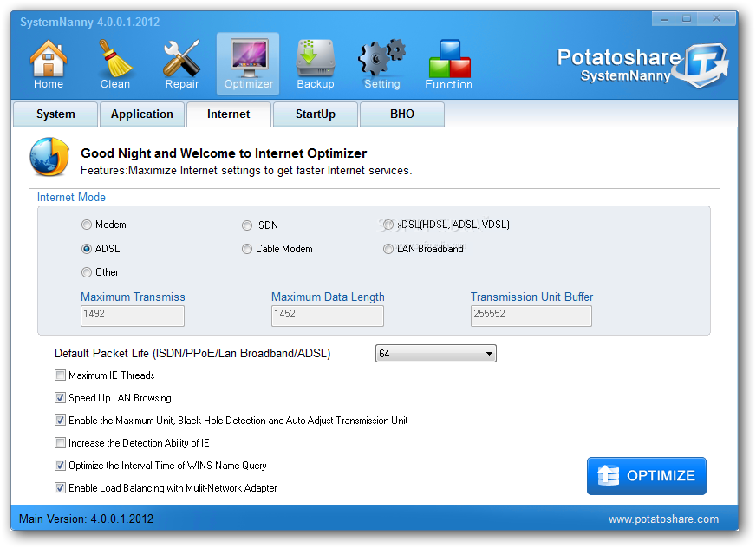Open the Setting gears section

coord(381,63)
